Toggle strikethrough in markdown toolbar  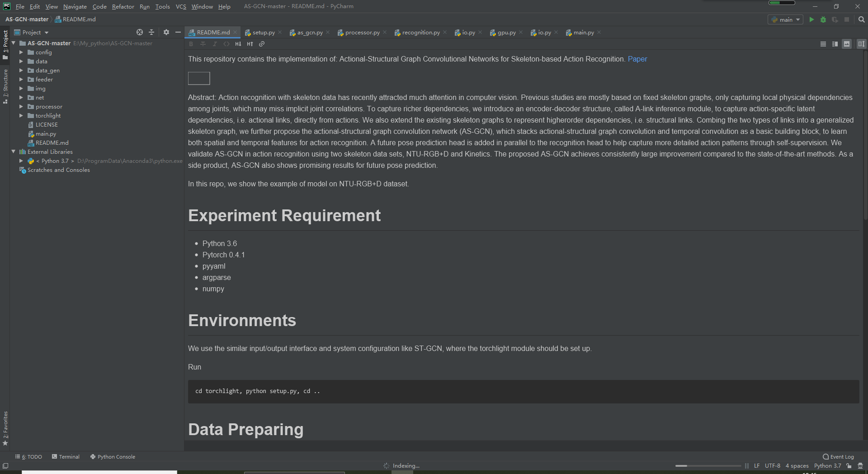coord(203,44)
